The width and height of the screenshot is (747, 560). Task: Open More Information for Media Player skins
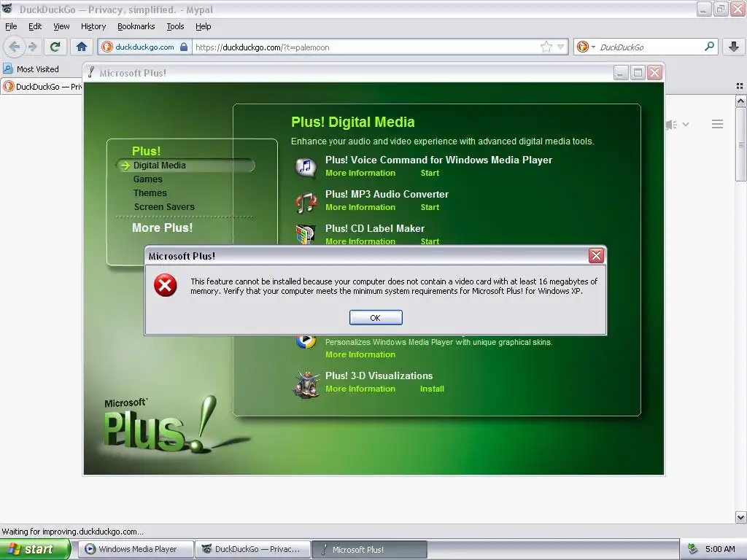click(x=360, y=354)
